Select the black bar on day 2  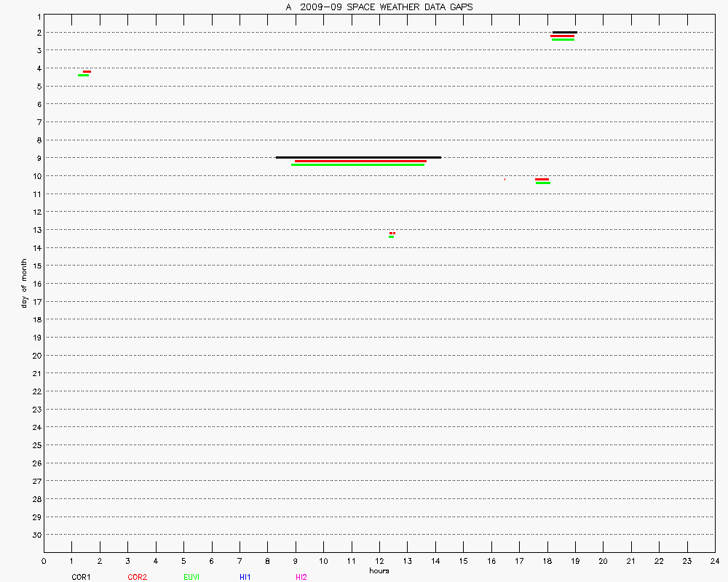(x=565, y=32)
